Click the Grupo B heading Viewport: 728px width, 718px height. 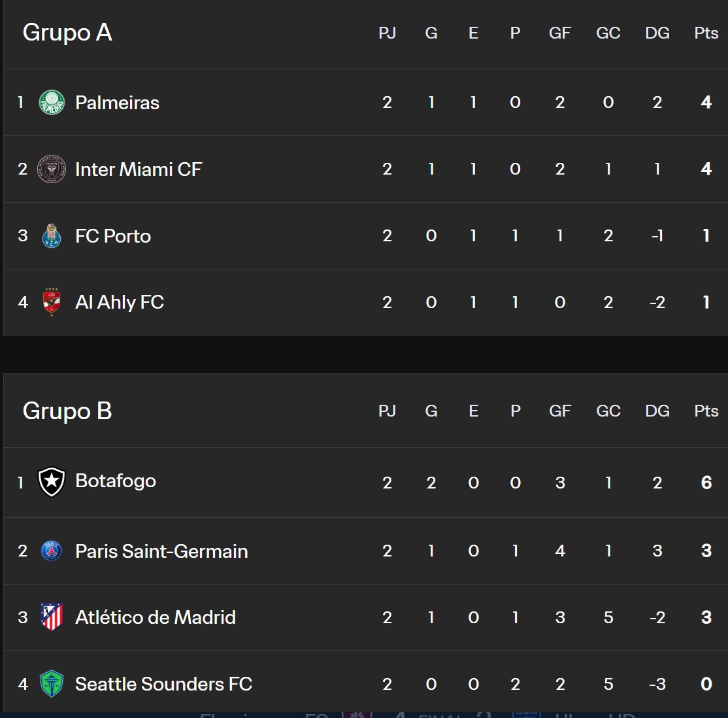point(67,411)
